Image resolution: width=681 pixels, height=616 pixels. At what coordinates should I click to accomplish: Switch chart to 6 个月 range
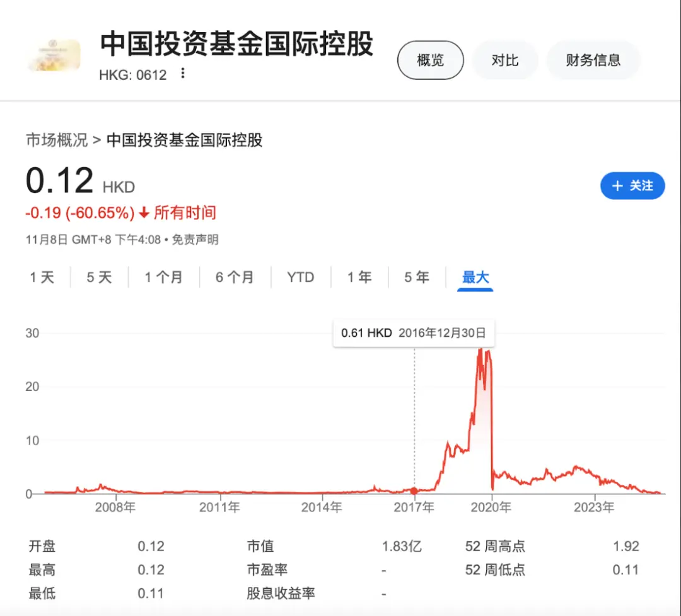click(235, 277)
